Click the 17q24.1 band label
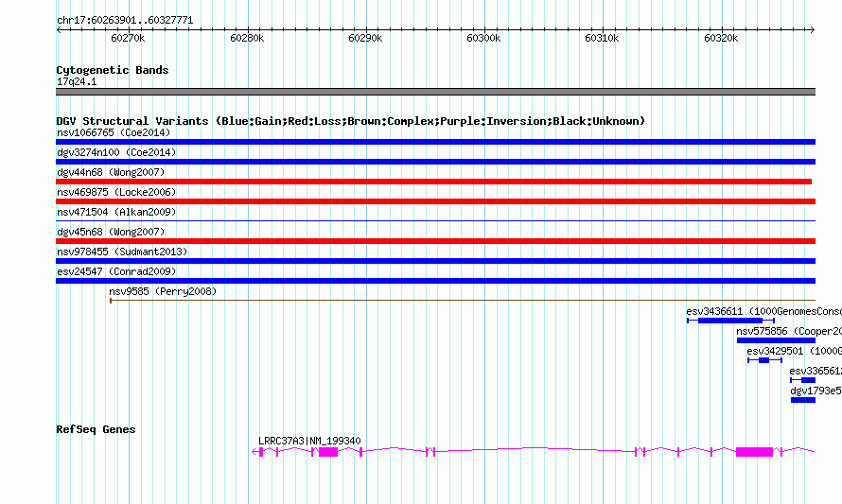This screenshot has height=504, width=842. (77, 81)
